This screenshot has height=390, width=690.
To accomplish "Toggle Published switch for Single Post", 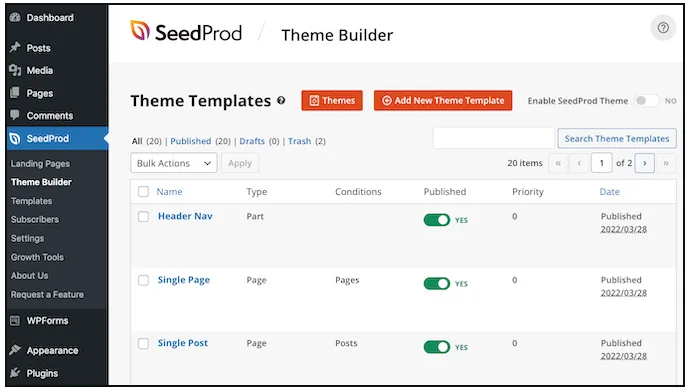I will (x=437, y=347).
